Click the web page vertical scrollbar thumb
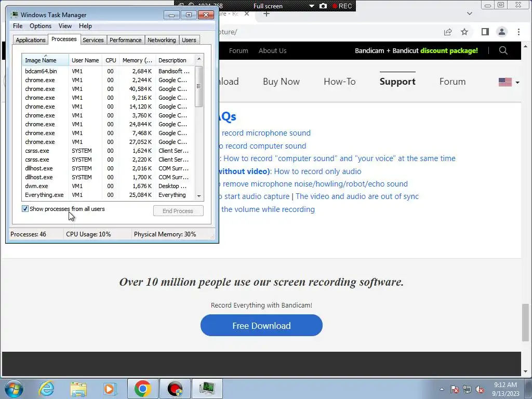532x399 pixels. [525, 322]
